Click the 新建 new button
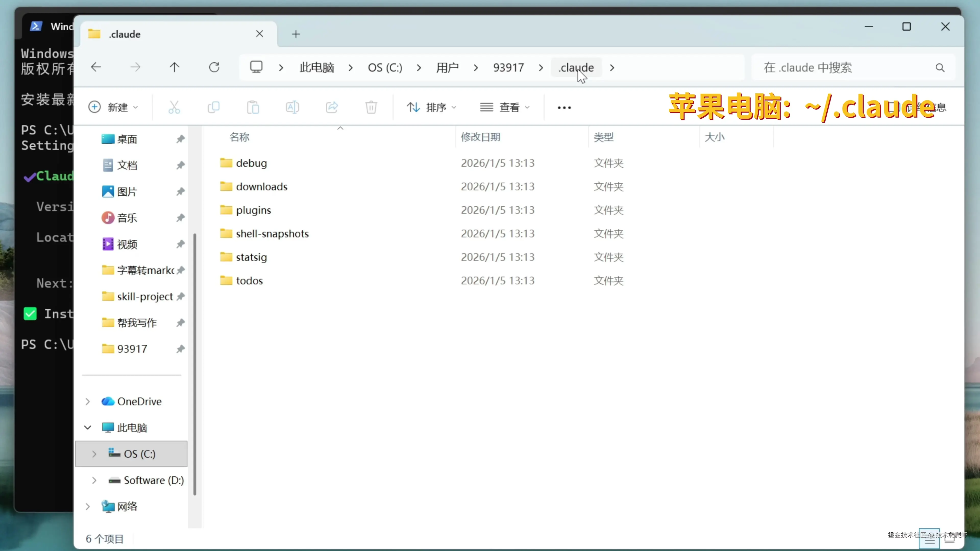The image size is (980, 551). pos(113,107)
